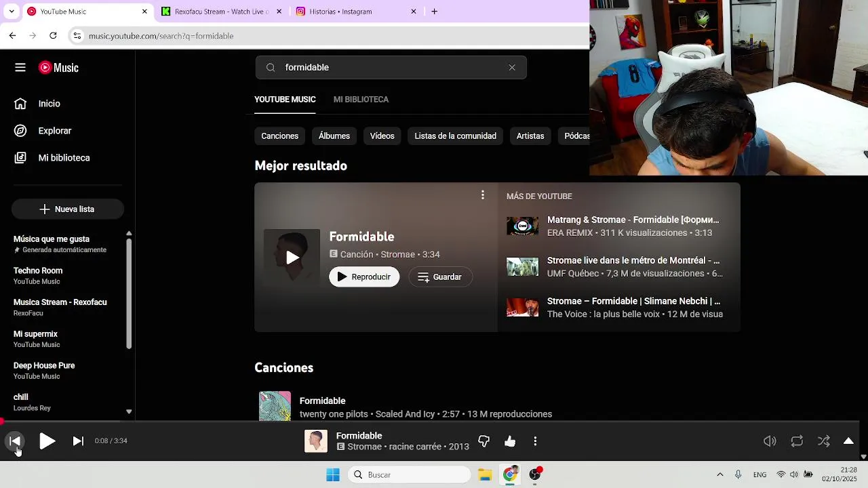Open the Windows Start menu
Image resolution: width=868 pixels, height=488 pixels.
(333, 475)
